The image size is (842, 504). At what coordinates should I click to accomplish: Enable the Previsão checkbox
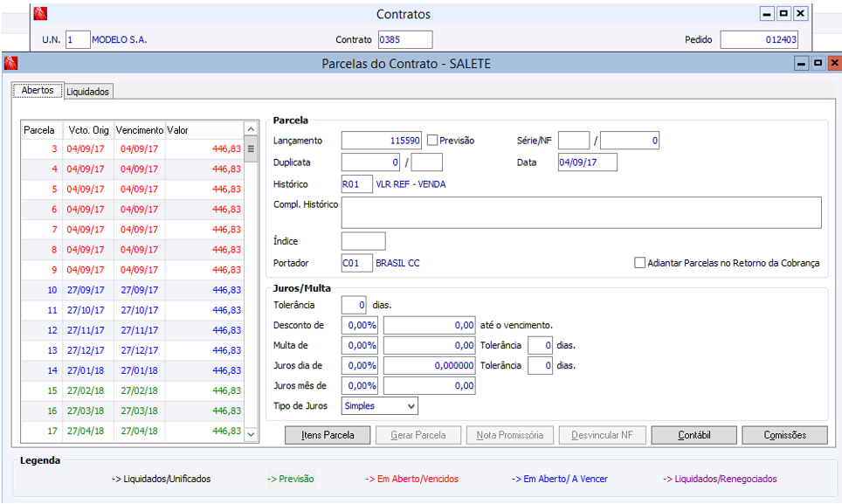tap(432, 141)
